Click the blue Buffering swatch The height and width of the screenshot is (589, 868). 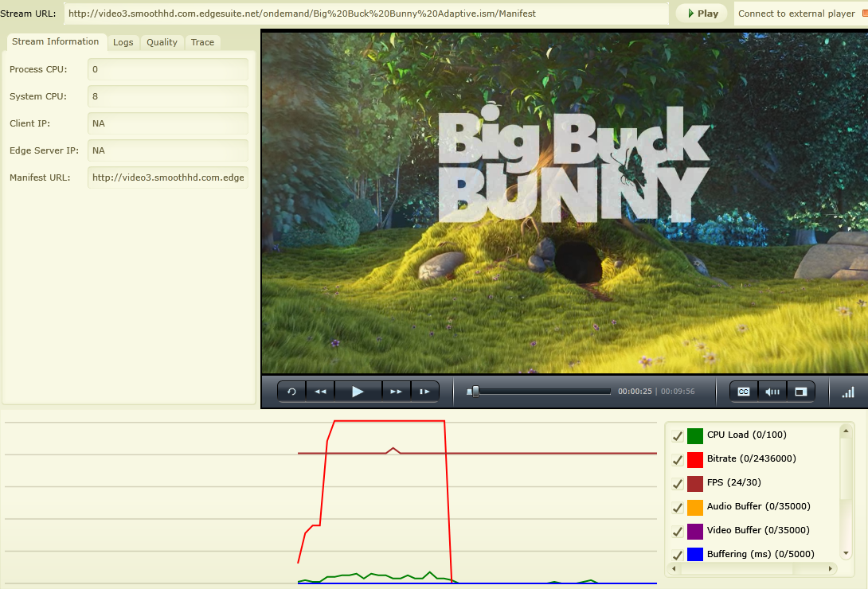(694, 554)
